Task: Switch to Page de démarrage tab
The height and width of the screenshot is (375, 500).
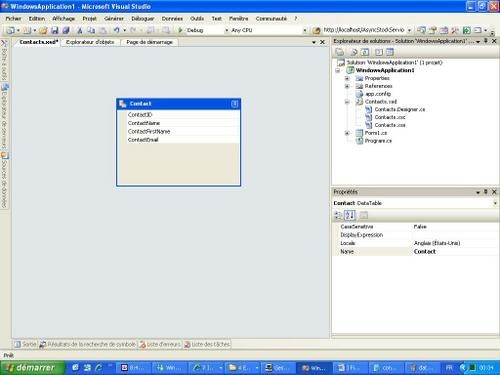Action: [x=149, y=42]
